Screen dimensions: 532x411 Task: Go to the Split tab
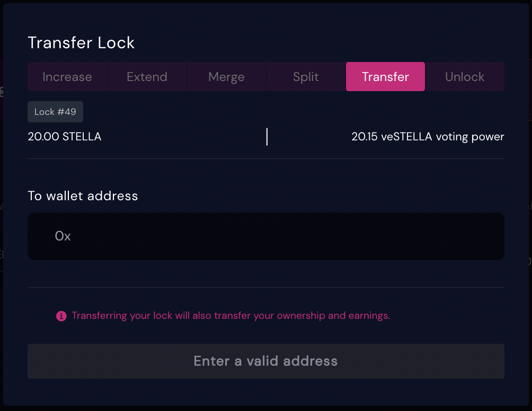[x=306, y=77]
